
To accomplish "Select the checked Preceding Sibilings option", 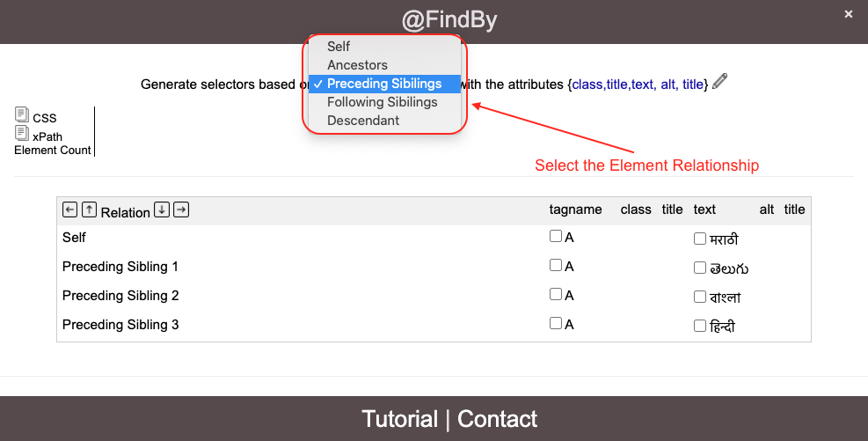I will coord(384,84).
